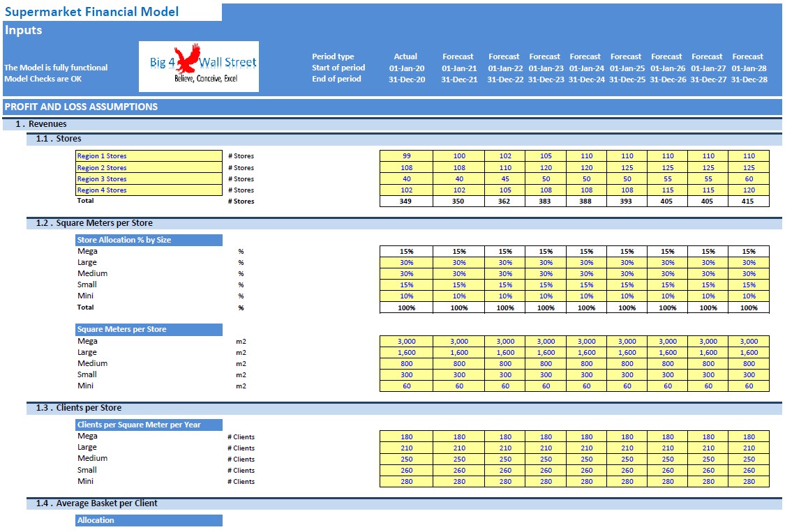This screenshot has width=785, height=532.
Task: Click the Total label under Region 4 Stores
Action: (85, 200)
